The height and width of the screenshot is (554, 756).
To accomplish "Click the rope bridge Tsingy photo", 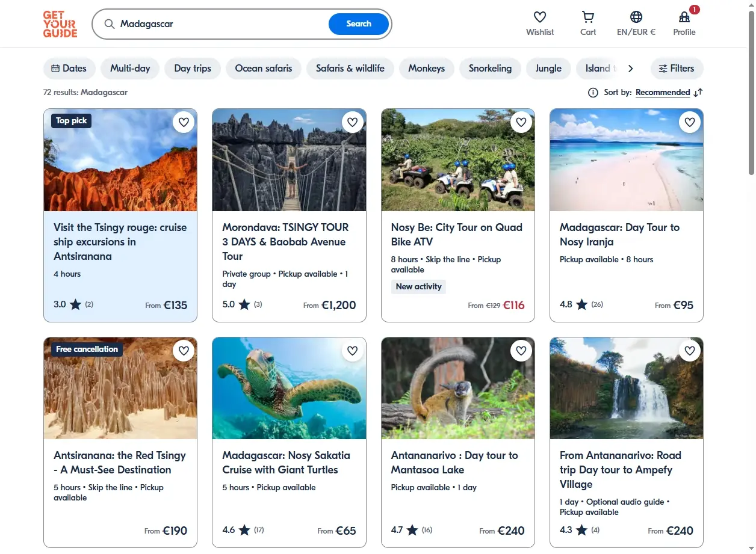I will tap(289, 160).
